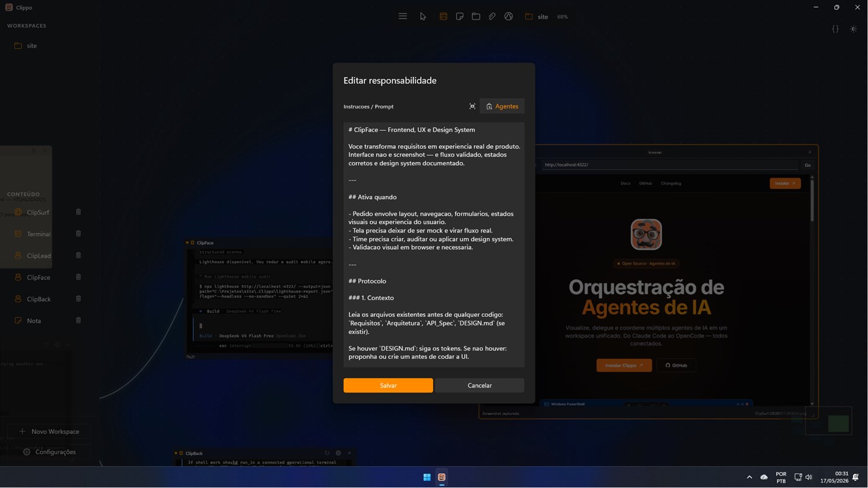
Task: Select the pointer cursor tool
Action: coord(423,17)
